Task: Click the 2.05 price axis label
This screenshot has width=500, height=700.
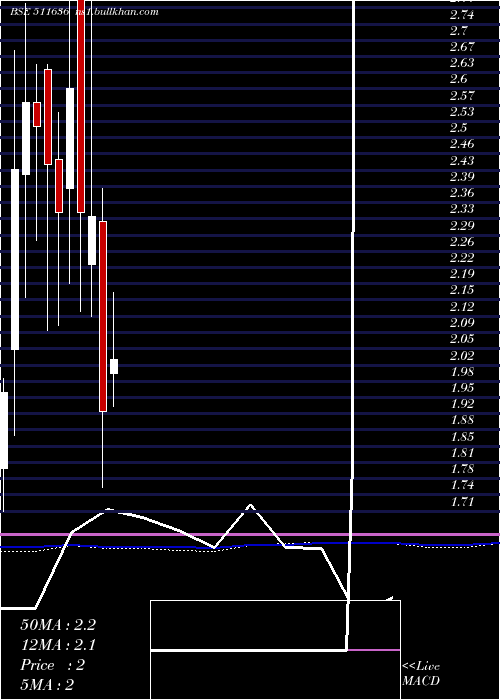Action: (462, 339)
